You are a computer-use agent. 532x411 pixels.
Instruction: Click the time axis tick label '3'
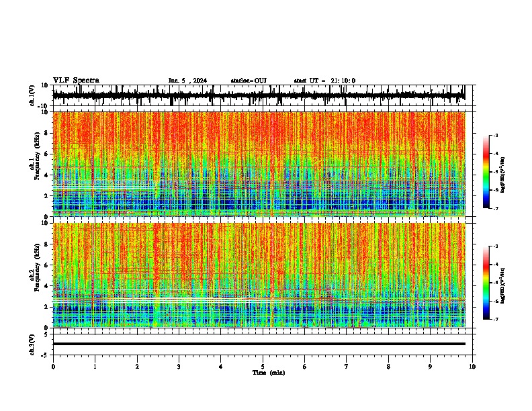coord(179,367)
